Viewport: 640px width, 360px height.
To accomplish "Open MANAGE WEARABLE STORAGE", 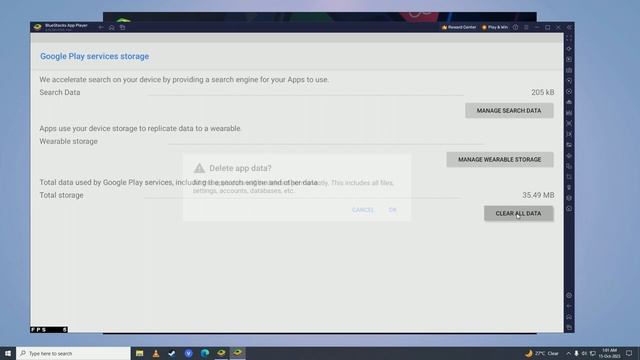I will (500, 160).
